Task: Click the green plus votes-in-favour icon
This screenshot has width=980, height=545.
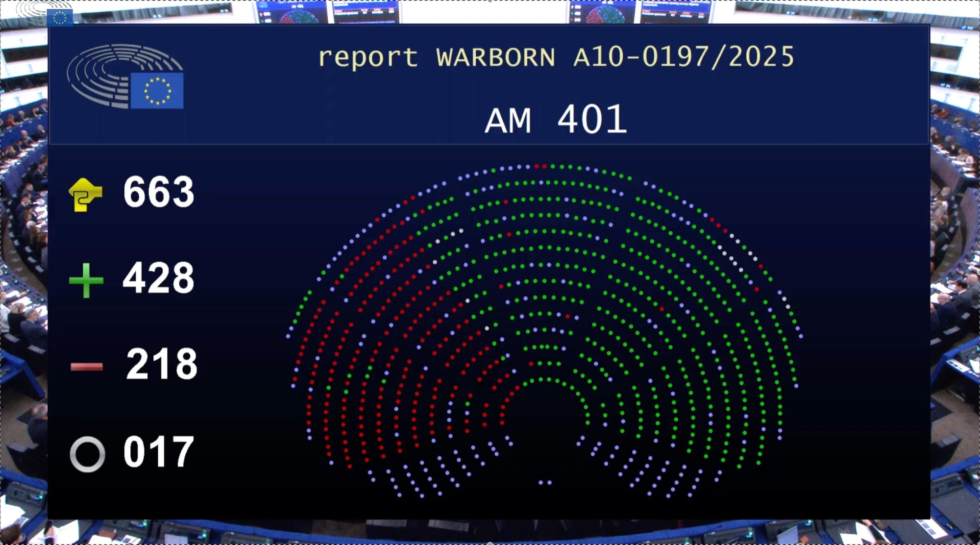Action: (86, 280)
